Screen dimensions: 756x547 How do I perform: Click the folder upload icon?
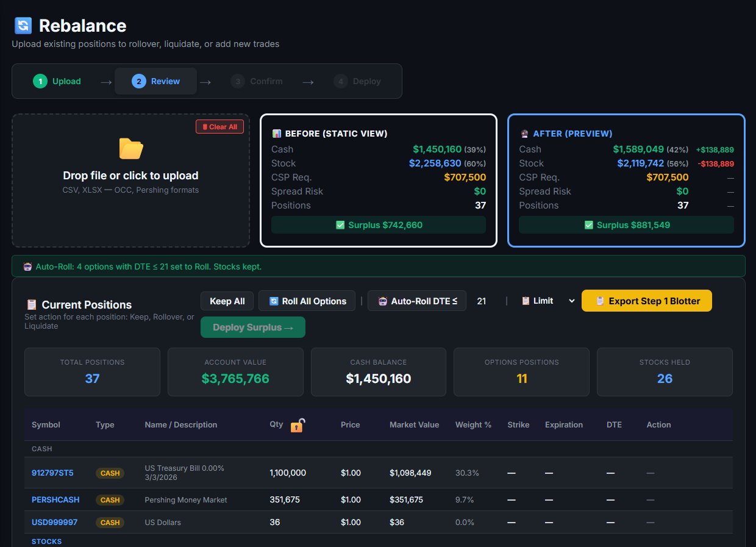pyautogui.click(x=131, y=149)
